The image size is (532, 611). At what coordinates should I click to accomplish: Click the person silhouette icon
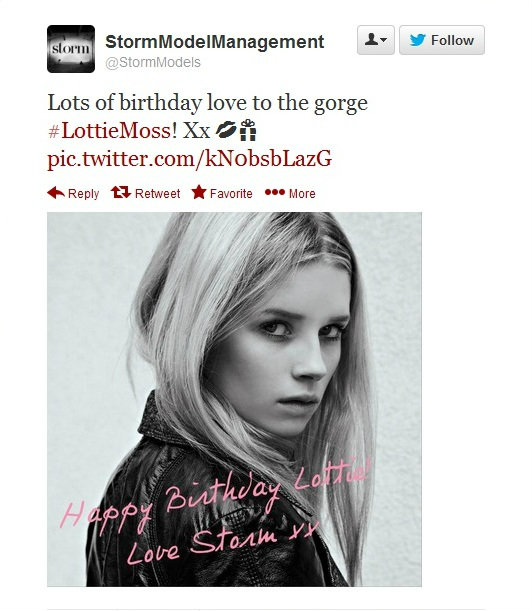pos(372,39)
